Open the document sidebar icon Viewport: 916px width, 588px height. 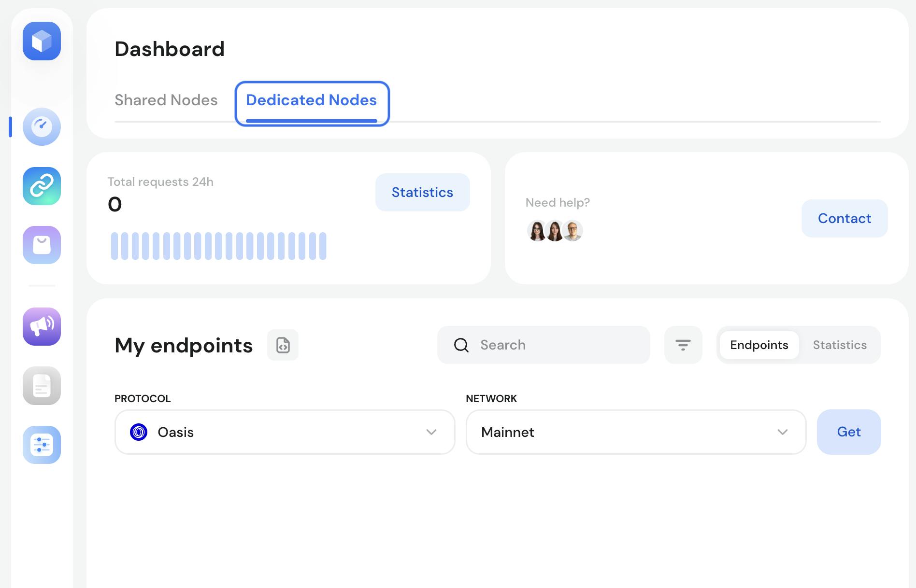[42, 386]
